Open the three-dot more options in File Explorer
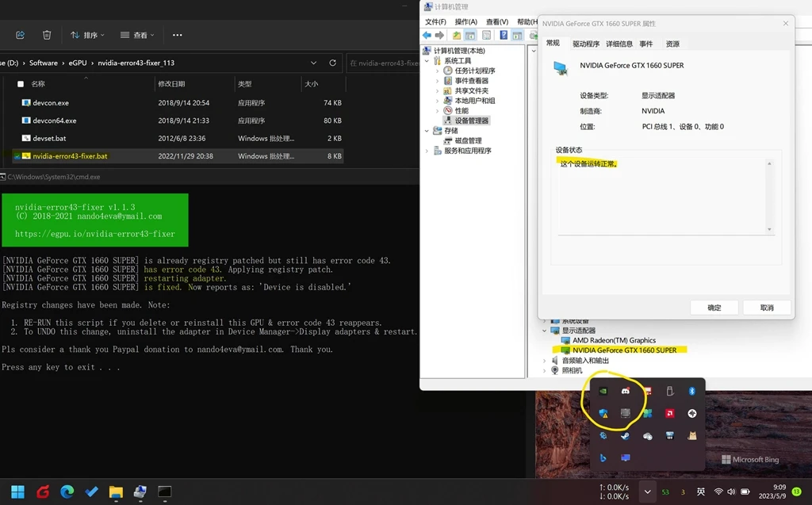This screenshot has width=812, height=505. [177, 35]
